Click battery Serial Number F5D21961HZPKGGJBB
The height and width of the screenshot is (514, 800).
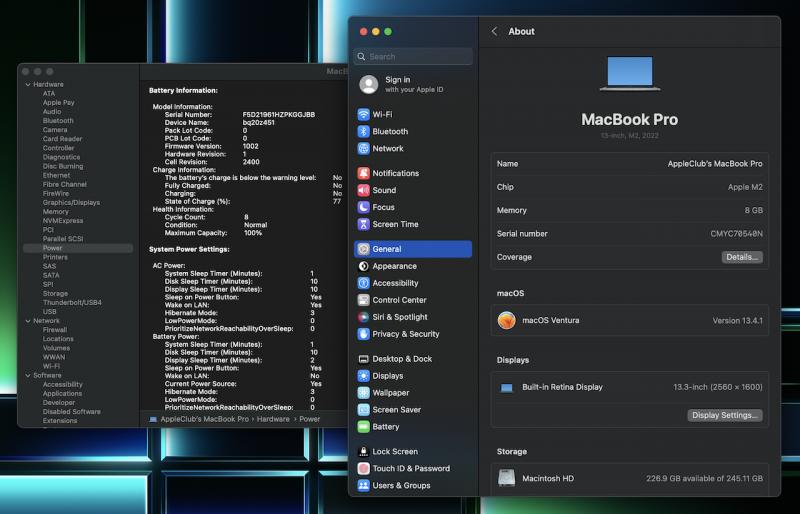coord(279,115)
